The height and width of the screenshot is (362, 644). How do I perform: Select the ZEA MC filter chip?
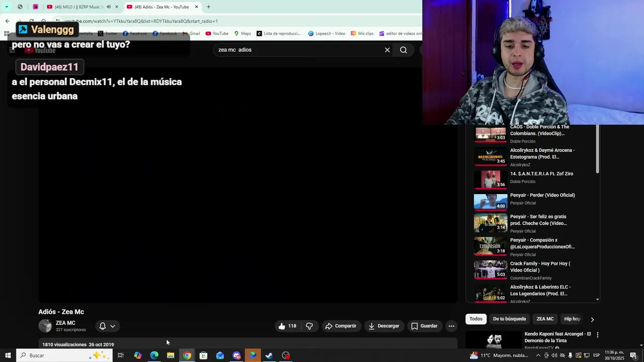click(x=545, y=319)
